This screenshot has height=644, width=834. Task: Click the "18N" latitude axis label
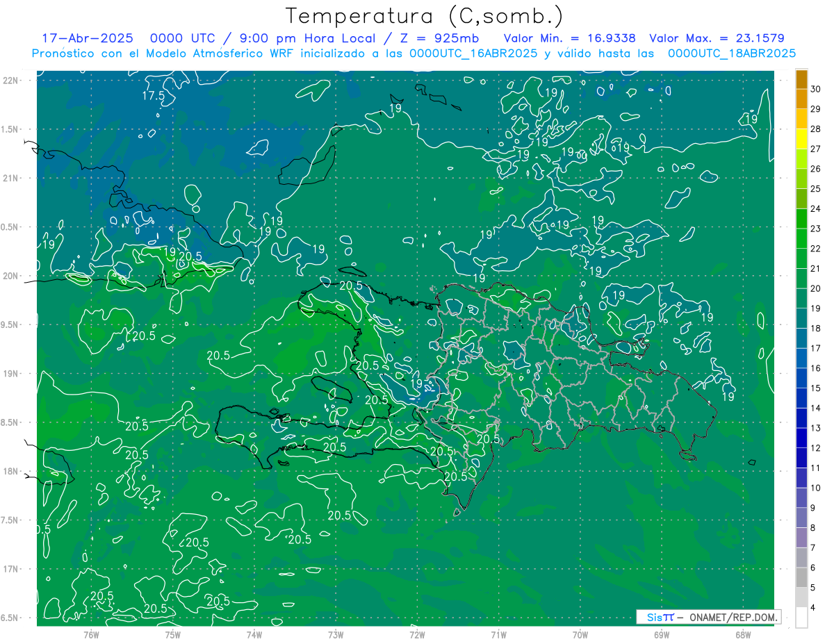coord(10,471)
